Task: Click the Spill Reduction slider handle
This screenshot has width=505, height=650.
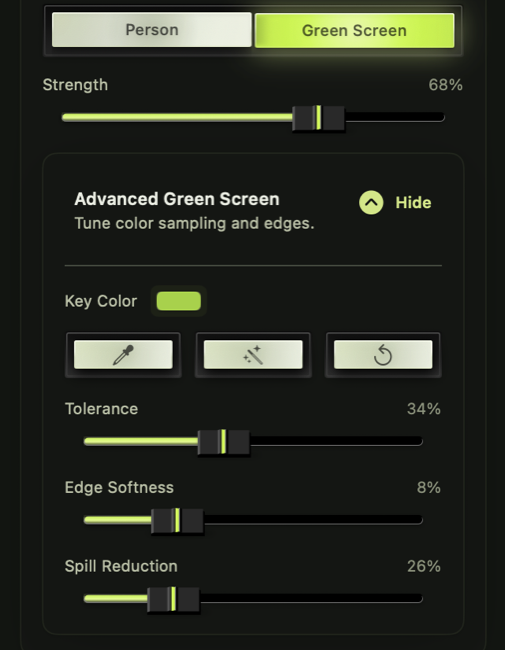Action: 173,599
